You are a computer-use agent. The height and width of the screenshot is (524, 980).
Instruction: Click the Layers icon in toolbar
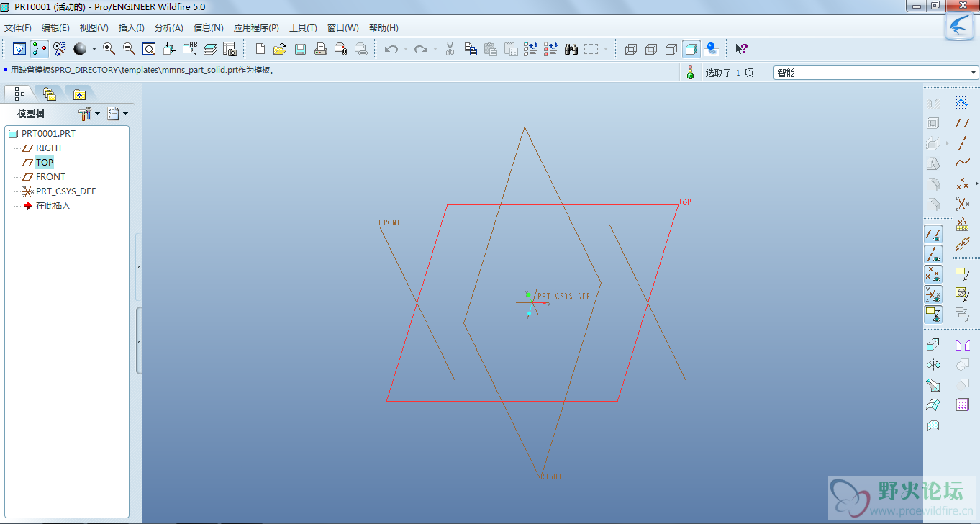[210, 49]
